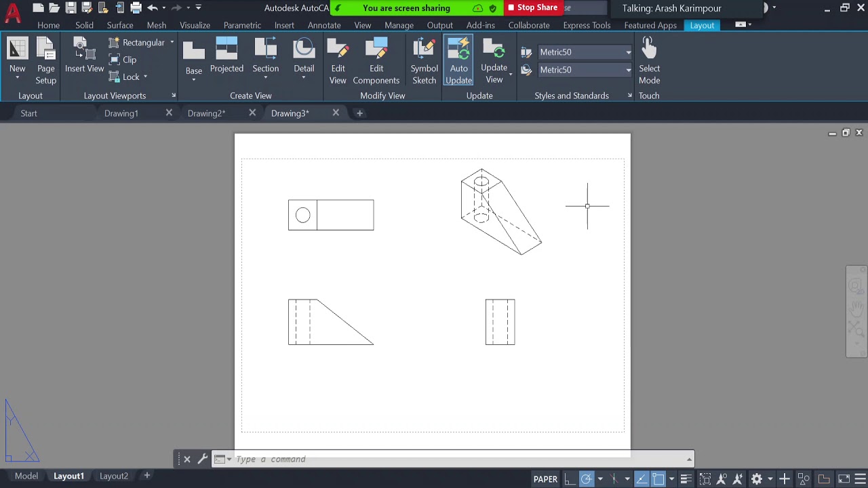Click the Clean Screen icon in status bar
The image size is (868, 488).
click(844, 479)
